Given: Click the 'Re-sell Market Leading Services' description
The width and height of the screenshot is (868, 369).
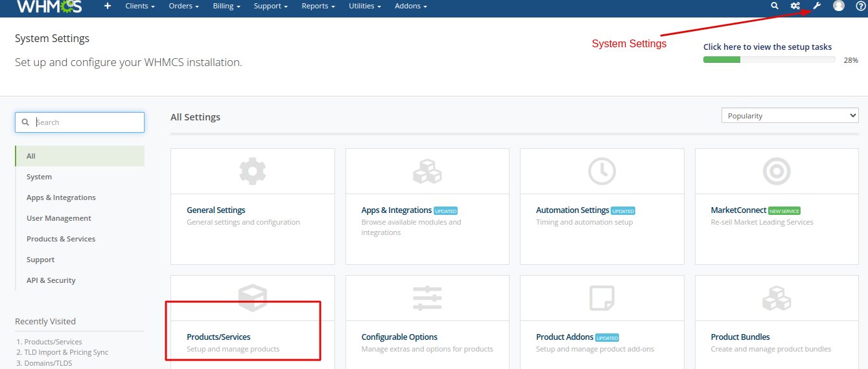Looking at the screenshot, I should 762,222.
